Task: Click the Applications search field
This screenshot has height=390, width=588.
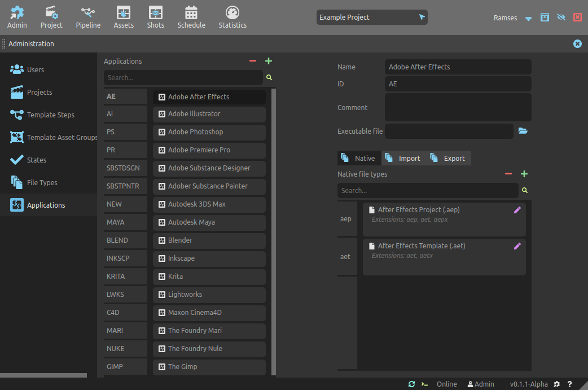Action: pyautogui.click(x=183, y=78)
